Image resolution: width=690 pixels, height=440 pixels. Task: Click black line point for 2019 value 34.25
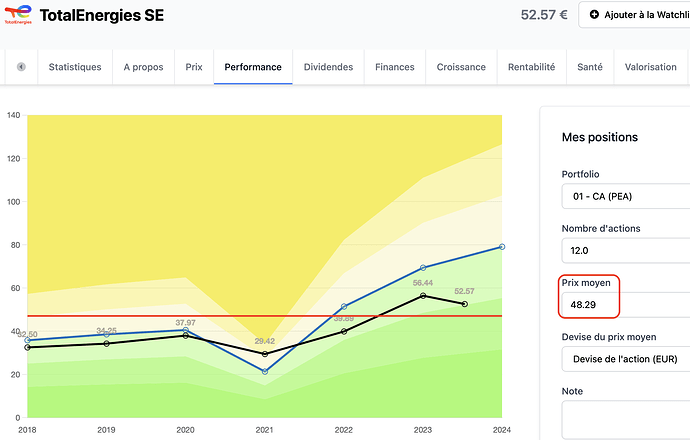point(106,344)
